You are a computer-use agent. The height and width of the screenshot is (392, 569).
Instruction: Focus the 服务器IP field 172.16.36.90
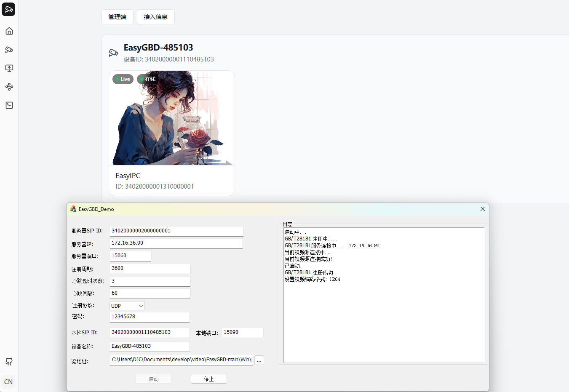[176, 243]
